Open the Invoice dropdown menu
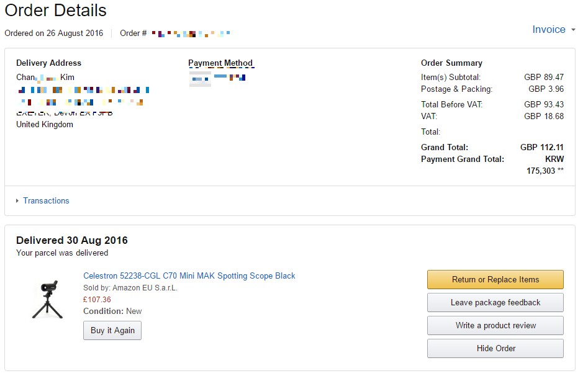Viewport: 588px width, 381px height. coord(549,30)
